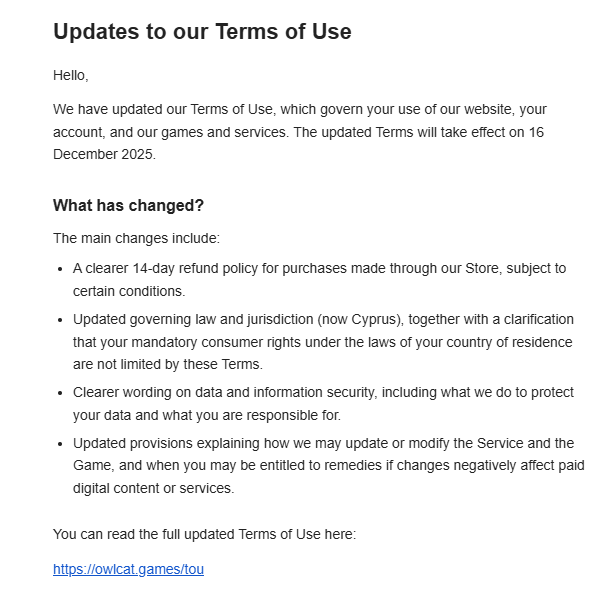Open the owlcat.games/tou link
Viewport: 613px width, 593px height.
tap(128, 569)
